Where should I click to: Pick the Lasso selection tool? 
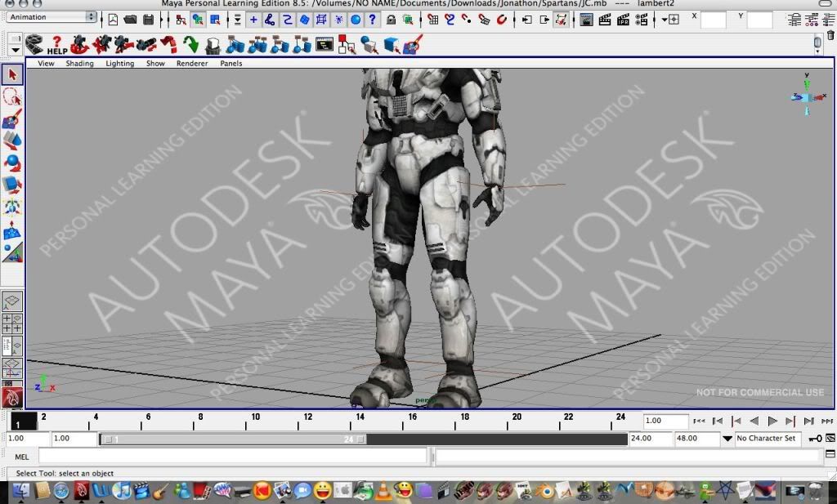(x=12, y=97)
